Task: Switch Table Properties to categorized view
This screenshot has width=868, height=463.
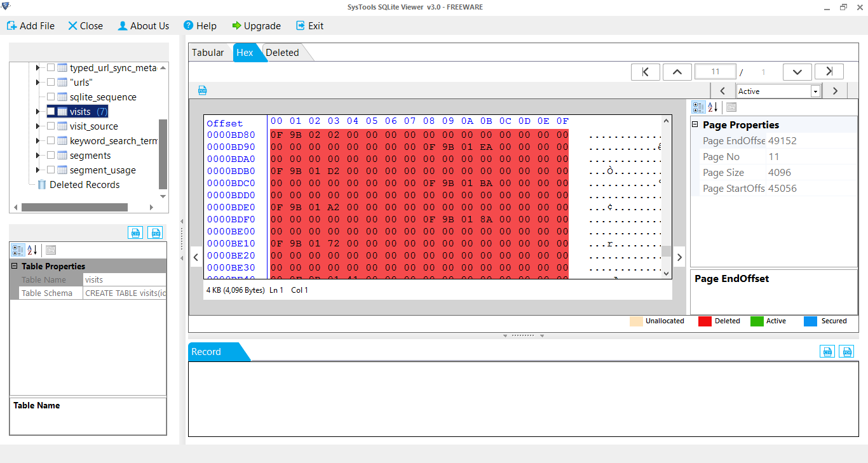Action: coord(18,250)
